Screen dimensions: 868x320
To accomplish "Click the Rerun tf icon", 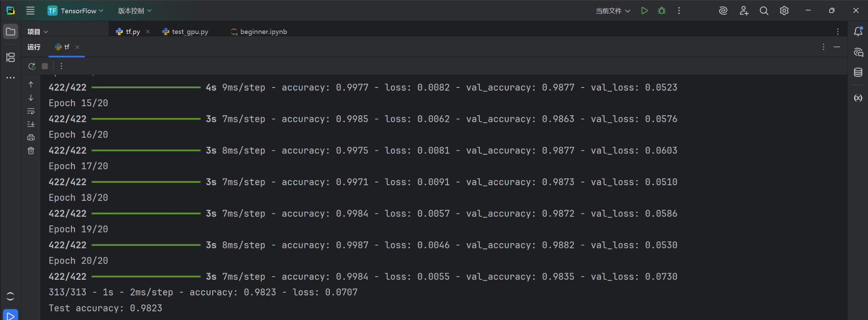I will pyautogui.click(x=32, y=66).
